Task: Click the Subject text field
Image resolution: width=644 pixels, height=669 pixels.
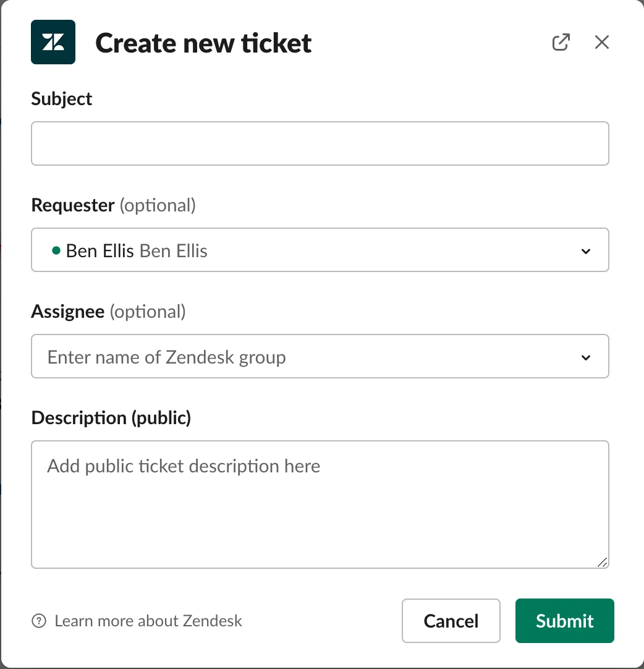Action: coord(320,143)
